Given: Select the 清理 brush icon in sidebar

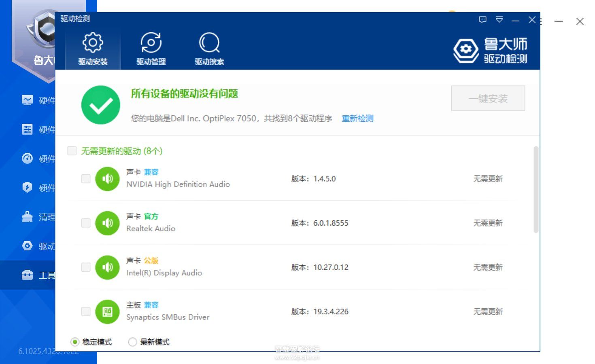Looking at the screenshot, I should click(27, 217).
